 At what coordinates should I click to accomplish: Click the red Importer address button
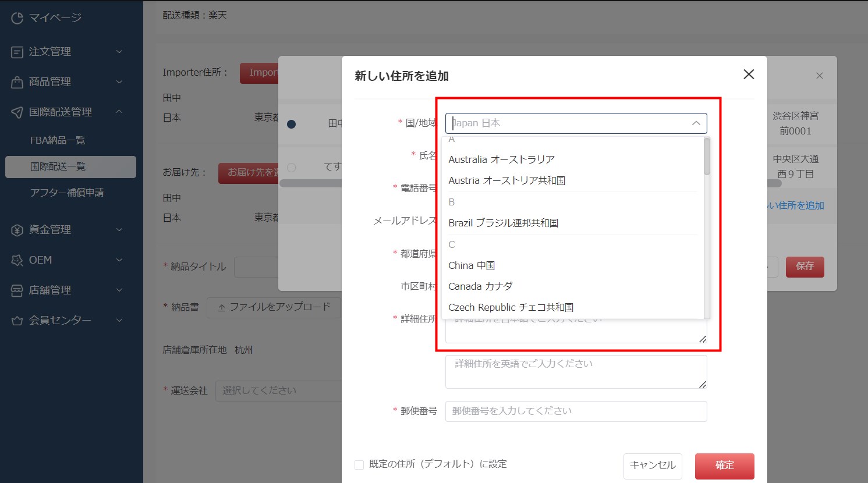tap(259, 73)
